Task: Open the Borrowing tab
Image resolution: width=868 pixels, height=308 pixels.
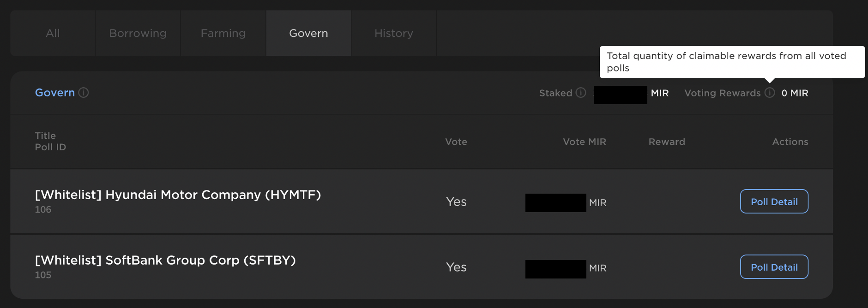Action: (137, 33)
